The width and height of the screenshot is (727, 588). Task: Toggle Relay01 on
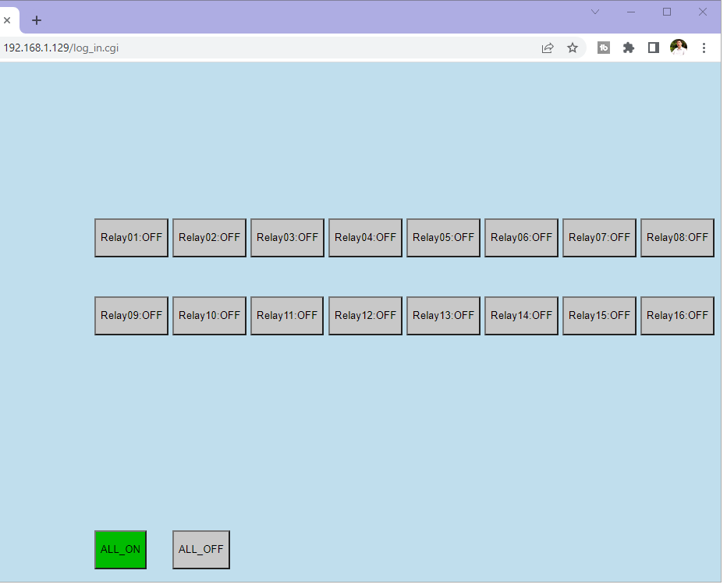click(x=131, y=238)
